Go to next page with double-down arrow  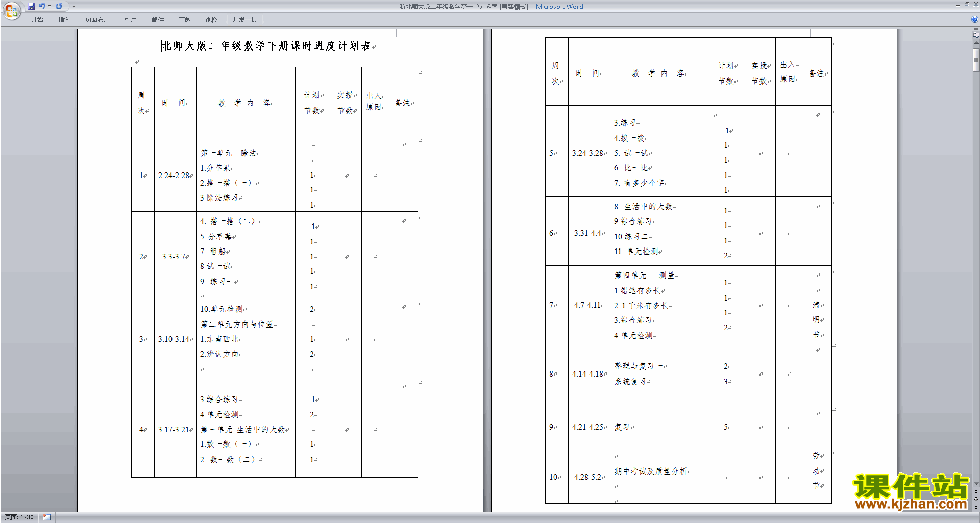click(976, 507)
